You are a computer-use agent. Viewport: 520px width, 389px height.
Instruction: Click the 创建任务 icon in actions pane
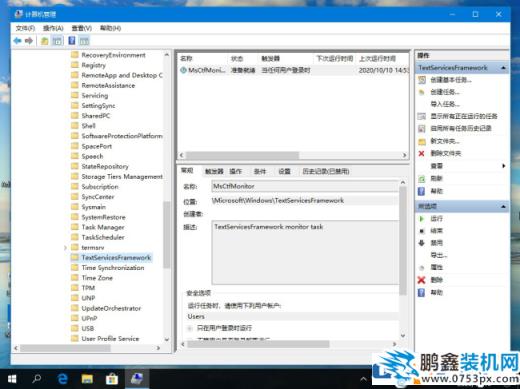(422, 92)
